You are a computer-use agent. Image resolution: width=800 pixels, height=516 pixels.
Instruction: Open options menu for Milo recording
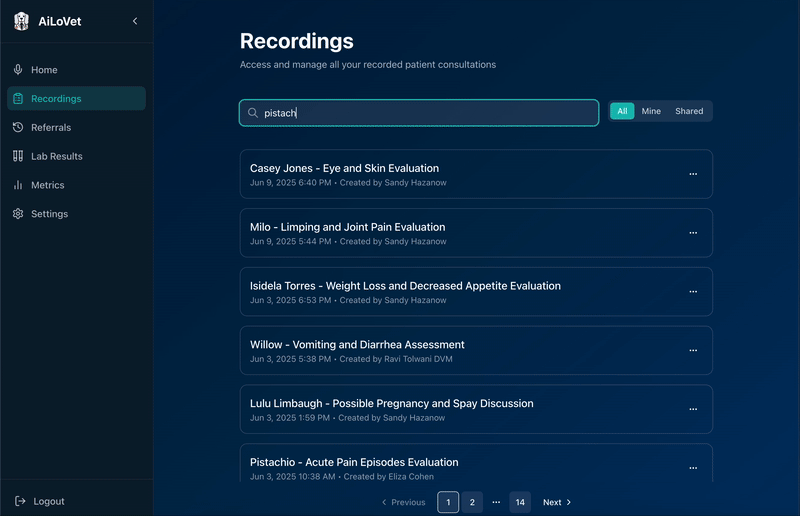tap(693, 233)
